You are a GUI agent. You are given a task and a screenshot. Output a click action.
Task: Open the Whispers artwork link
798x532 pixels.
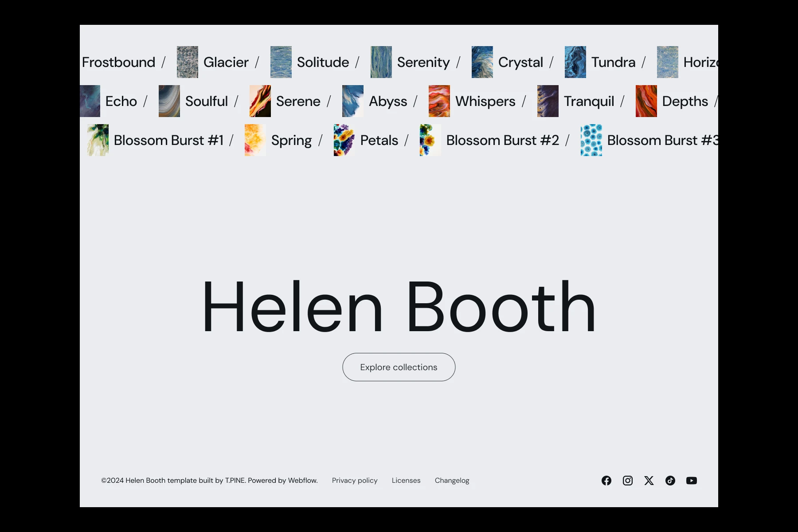click(485, 101)
